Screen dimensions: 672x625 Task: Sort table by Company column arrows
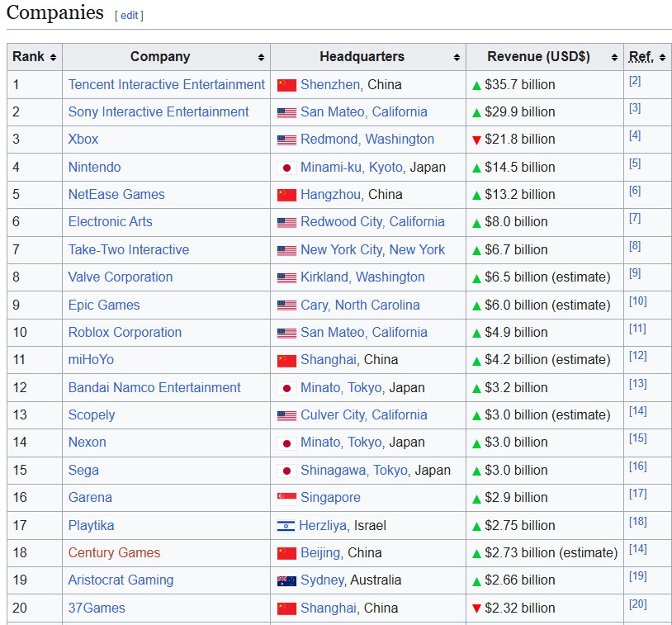click(x=261, y=58)
